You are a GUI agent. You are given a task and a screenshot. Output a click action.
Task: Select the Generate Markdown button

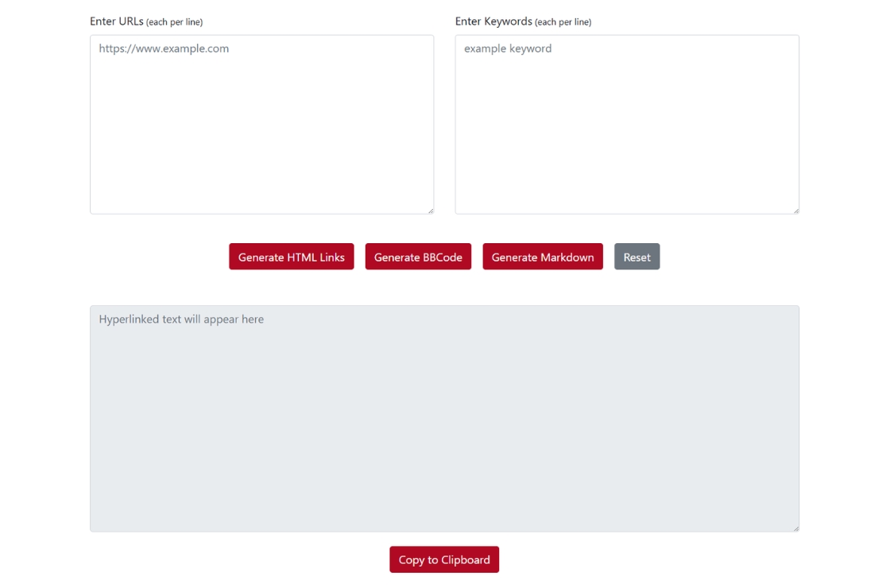tap(542, 257)
